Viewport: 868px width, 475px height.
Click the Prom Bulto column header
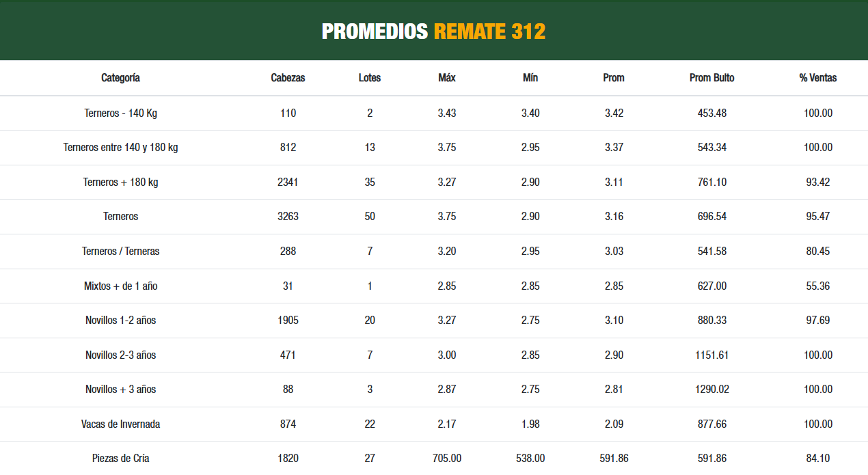711,78
